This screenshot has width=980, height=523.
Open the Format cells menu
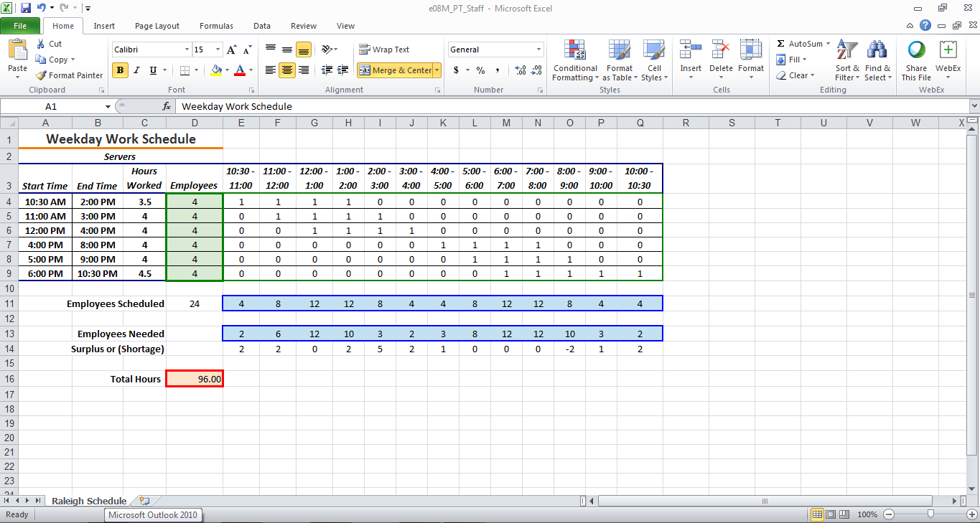pos(751,60)
